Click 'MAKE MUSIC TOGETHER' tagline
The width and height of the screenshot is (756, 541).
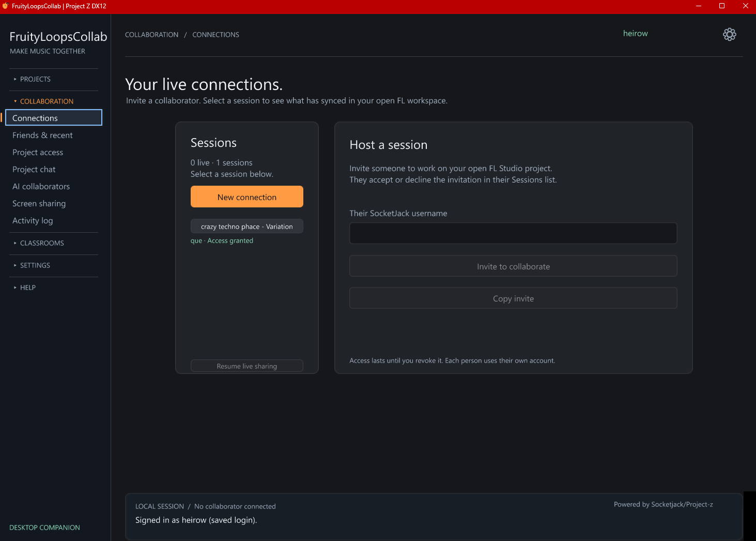[48, 51]
